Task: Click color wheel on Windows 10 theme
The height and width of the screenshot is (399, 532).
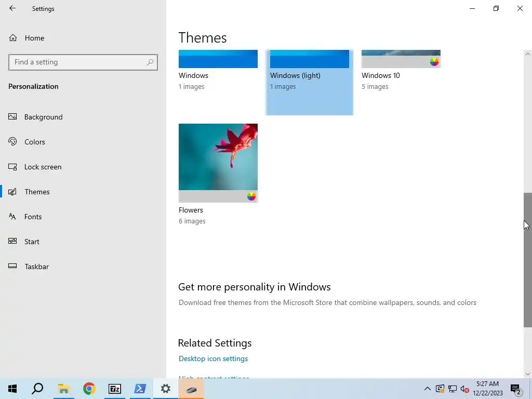Action: [x=434, y=62]
